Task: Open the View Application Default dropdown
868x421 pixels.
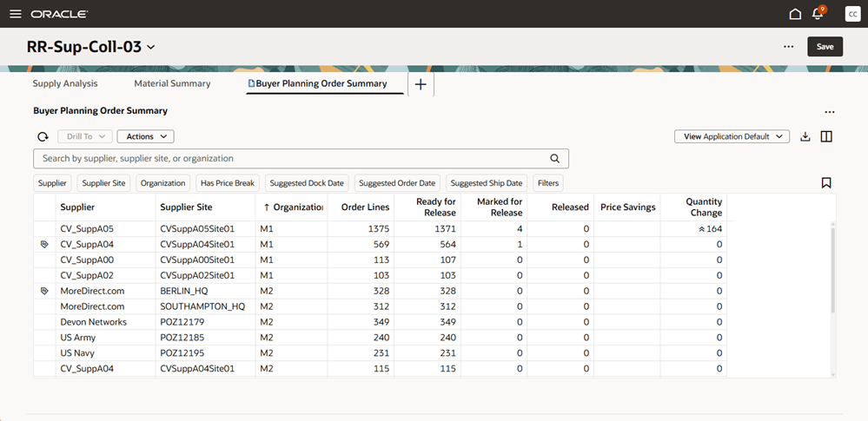Action: (x=732, y=136)
